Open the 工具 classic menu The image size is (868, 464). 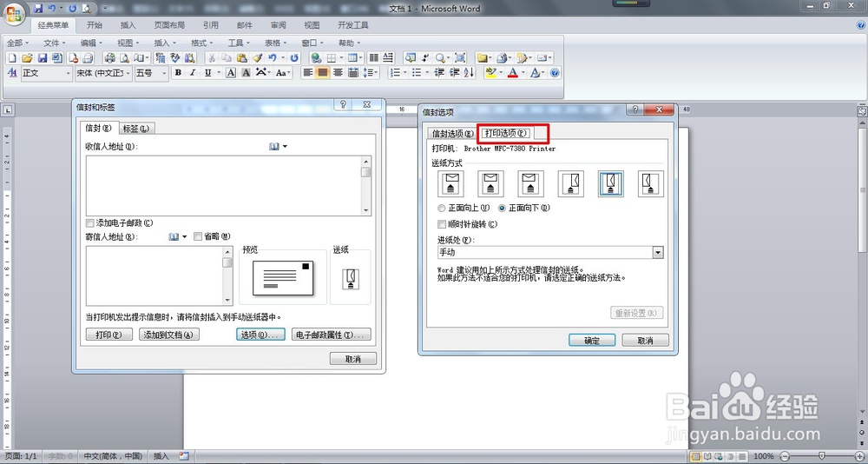coord(239,43)
